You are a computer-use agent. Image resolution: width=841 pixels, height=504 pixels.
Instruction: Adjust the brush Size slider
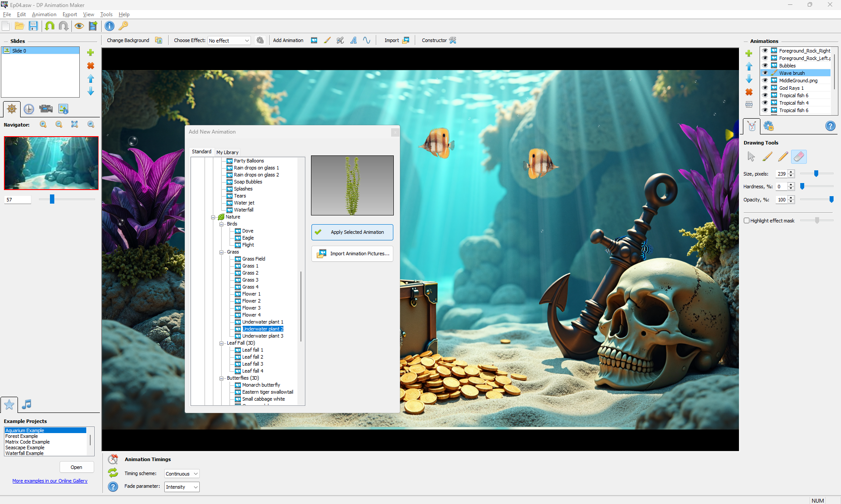(816, 174)
